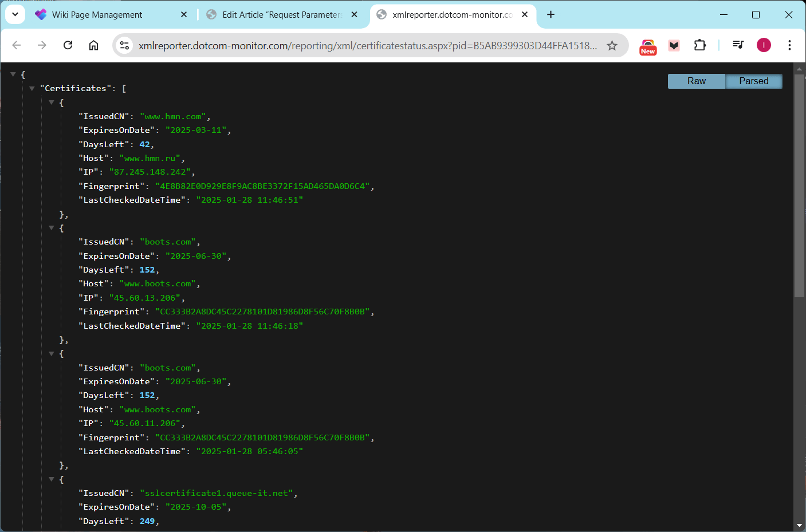Viewport: 806px width, 532px height.
Task: Click the IP "45.60.11.206"
Action: (145, 424)
